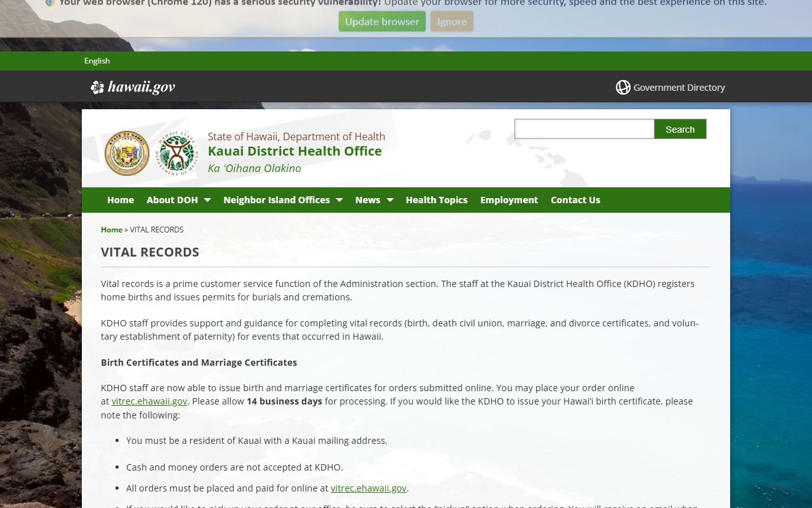
Task: Click the State of Hawaii, Department of Health text
Action: click(296, 137)
